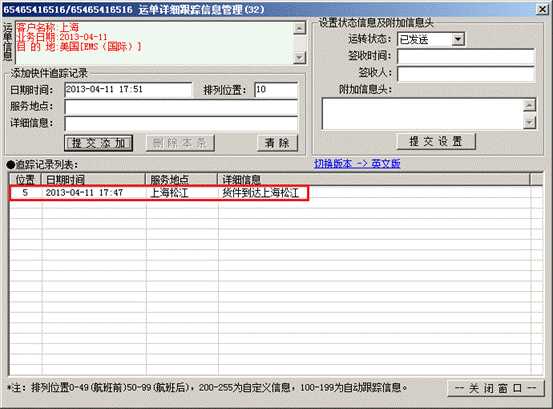Click the 提交设置 button

436,142
